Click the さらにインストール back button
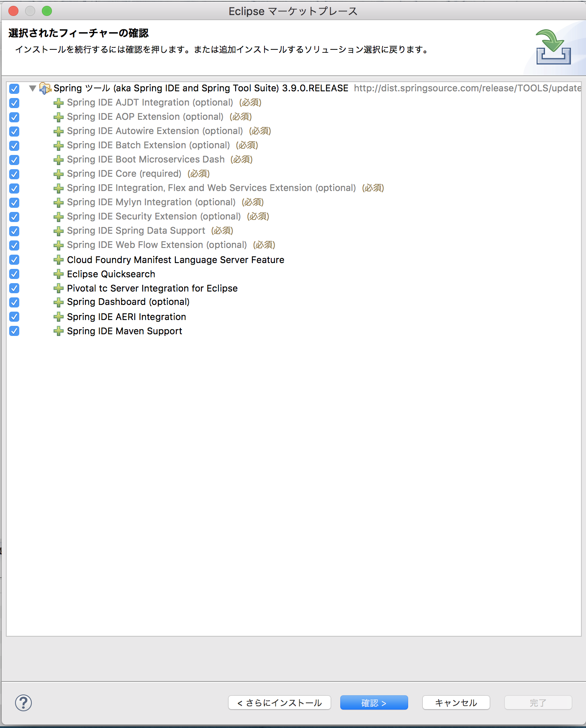 pos(280,702)
